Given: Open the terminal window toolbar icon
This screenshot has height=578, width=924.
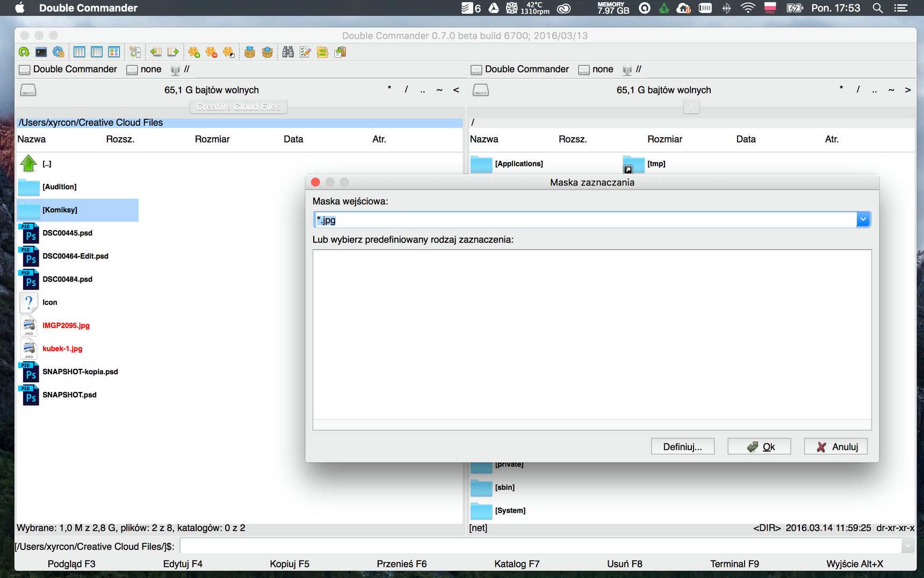Looking at the screenshot, I should [41, 52].
